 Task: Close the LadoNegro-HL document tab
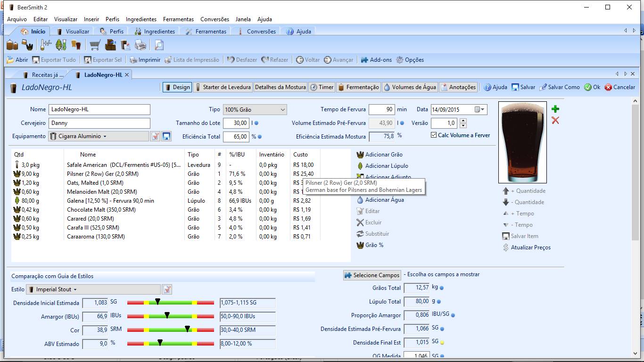coord(126,75)
